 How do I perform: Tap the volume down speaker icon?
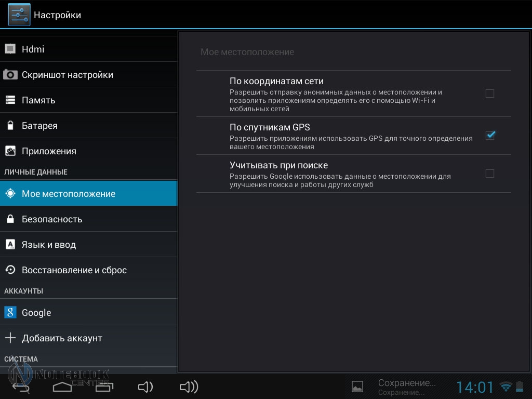[145, 387]
